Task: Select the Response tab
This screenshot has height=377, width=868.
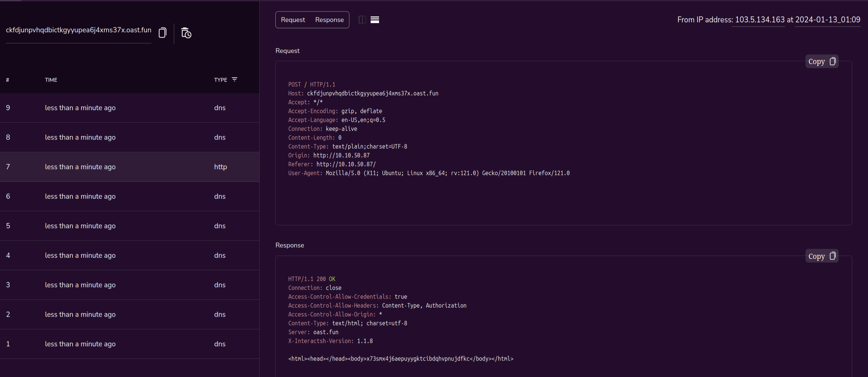Action: (x=329, y=20)
